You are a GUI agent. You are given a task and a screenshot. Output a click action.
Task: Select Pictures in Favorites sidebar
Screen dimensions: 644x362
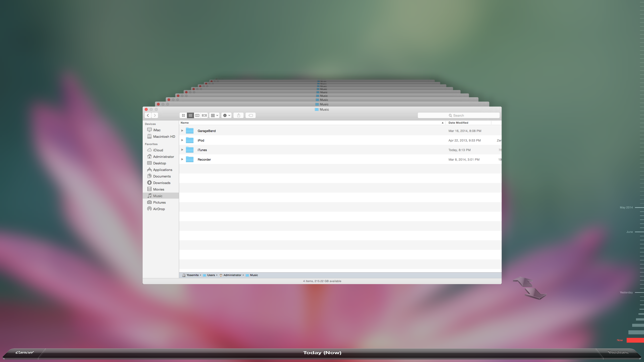coord(159,202)
